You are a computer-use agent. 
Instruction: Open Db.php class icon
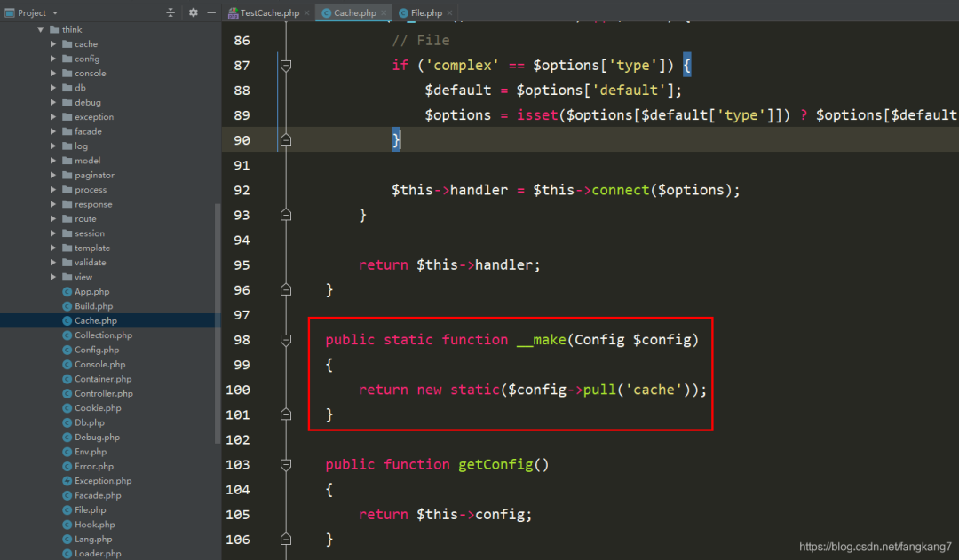click(x=67, y=422)
